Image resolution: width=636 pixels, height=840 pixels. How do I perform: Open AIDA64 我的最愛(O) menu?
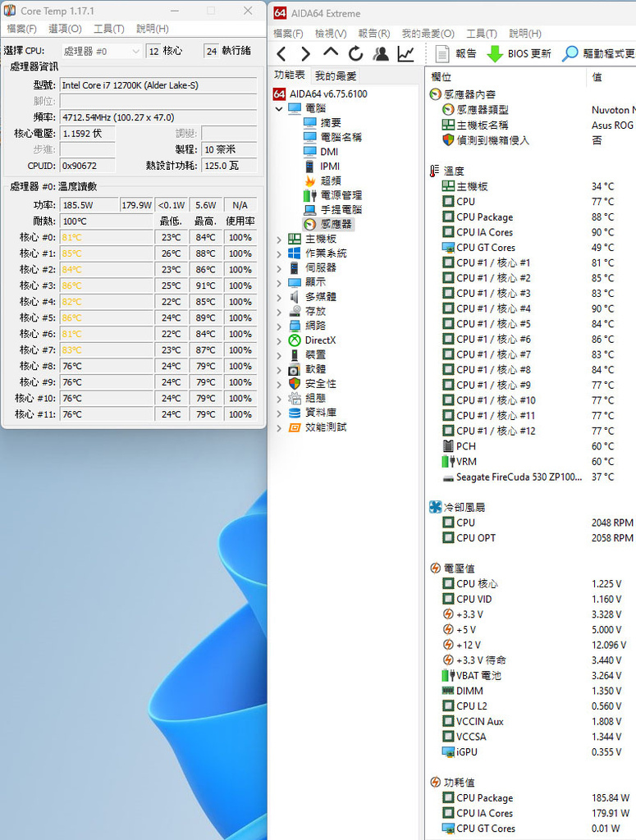pos(428,33)
